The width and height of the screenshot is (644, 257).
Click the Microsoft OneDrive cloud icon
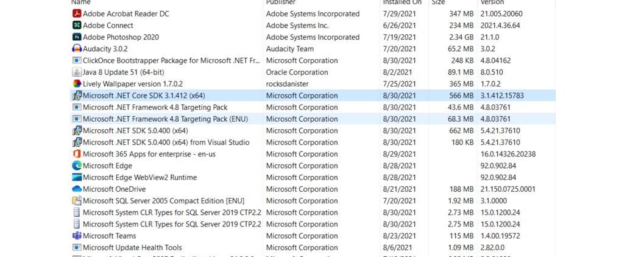point(77,189)
